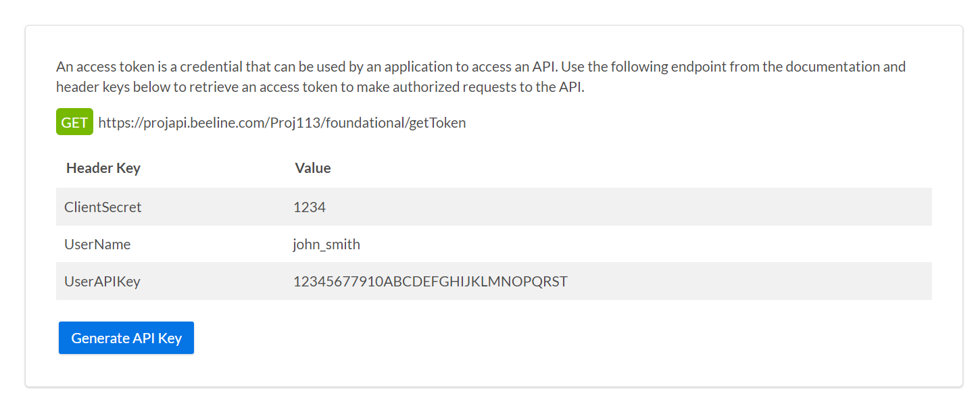Select the UserAPIKey header key cell
Image resolution: width=980 pixels, height=406 pixels.
[x=102, y=281]
